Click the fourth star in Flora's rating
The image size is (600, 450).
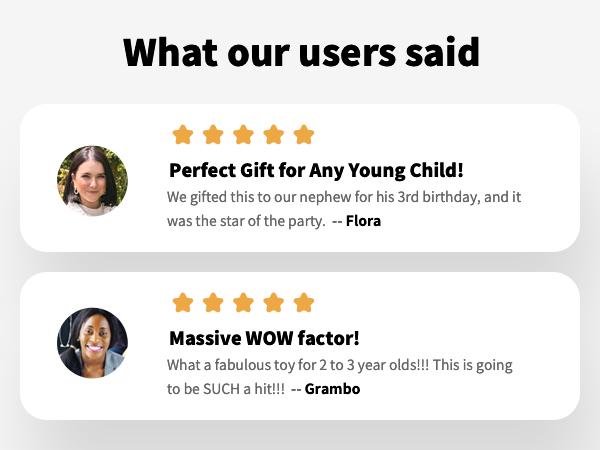coord(274,134)
